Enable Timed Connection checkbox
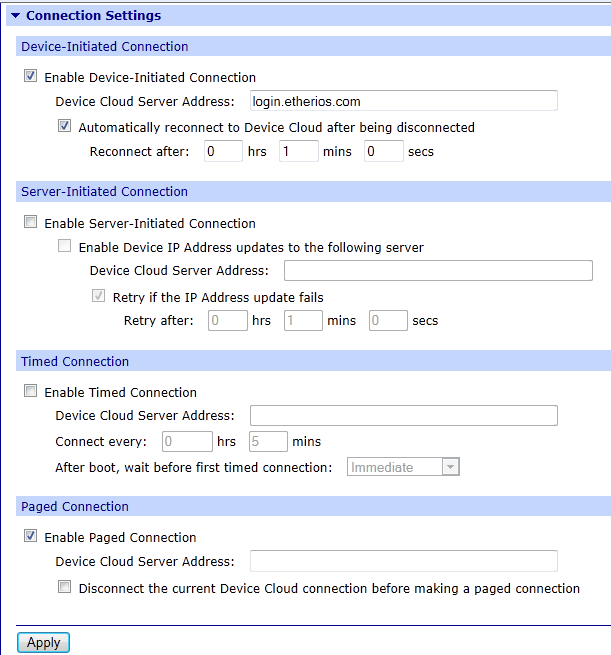 coord(31,392)
